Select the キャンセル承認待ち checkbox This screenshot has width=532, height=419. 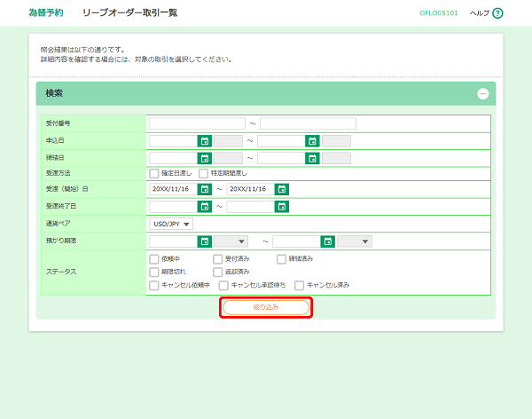tap(223, 285)
